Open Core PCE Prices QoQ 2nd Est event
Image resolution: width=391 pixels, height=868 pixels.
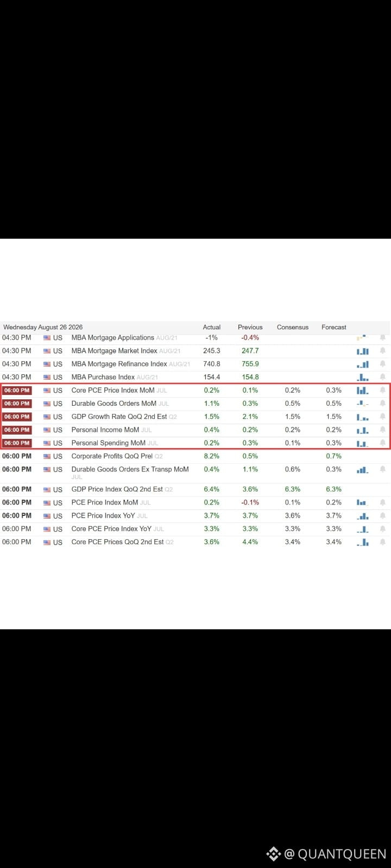(x=117, y=542)
